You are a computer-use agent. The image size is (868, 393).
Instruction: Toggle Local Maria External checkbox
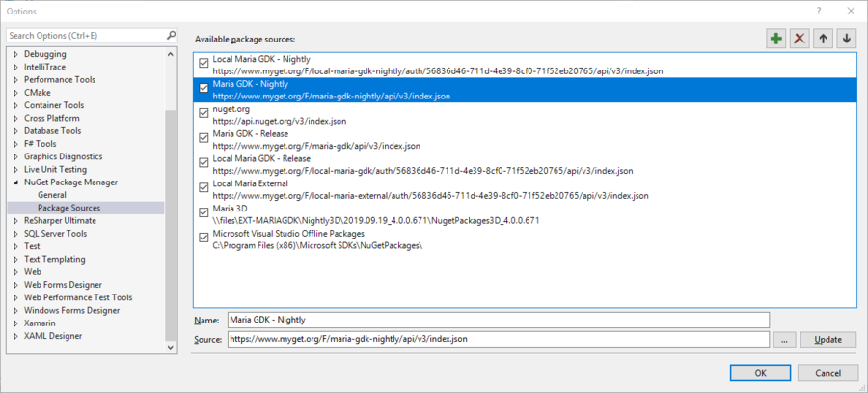coord(203,188)
